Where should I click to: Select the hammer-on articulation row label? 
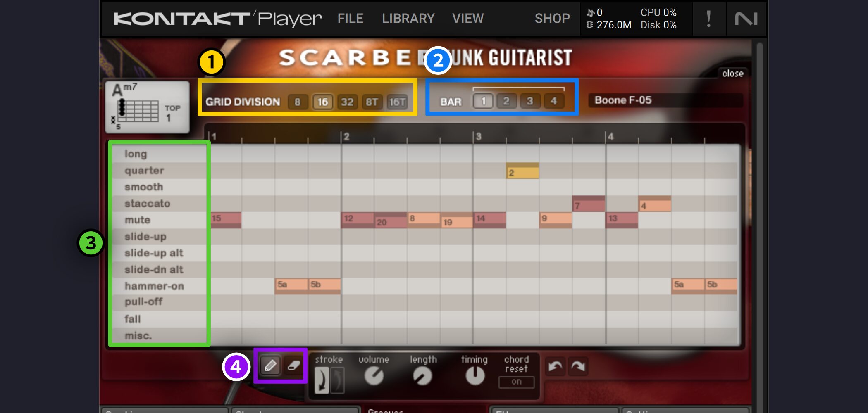click(154, 286)
